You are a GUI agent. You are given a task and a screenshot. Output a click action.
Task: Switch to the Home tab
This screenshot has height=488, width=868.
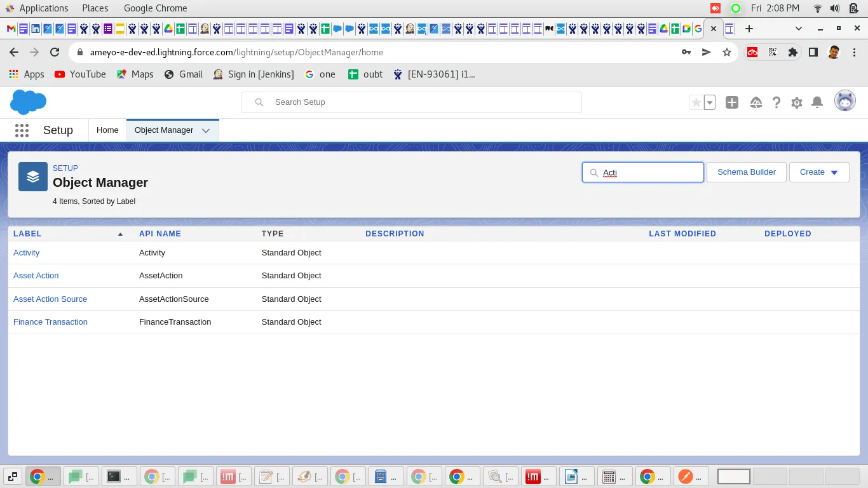click(x=107, y=130)
